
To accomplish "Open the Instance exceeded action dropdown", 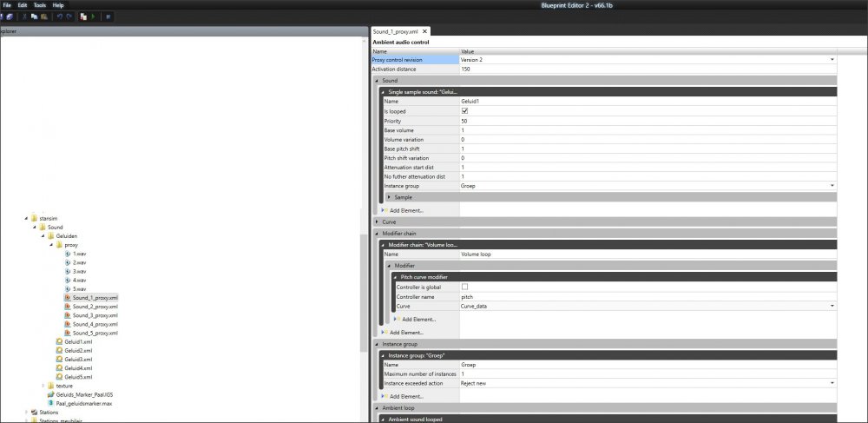I will pyautogui.click(x=832, y=383).
